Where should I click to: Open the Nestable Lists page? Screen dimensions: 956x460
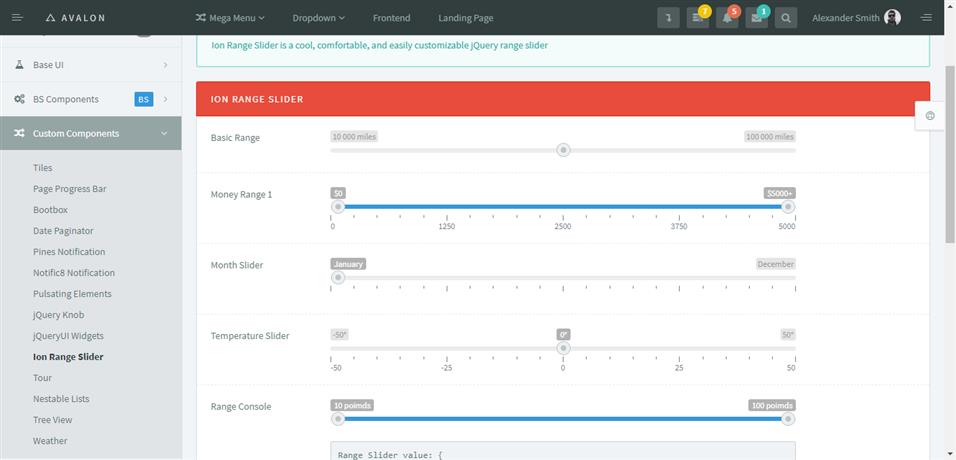pyautogui.click(x=61, y=398)
